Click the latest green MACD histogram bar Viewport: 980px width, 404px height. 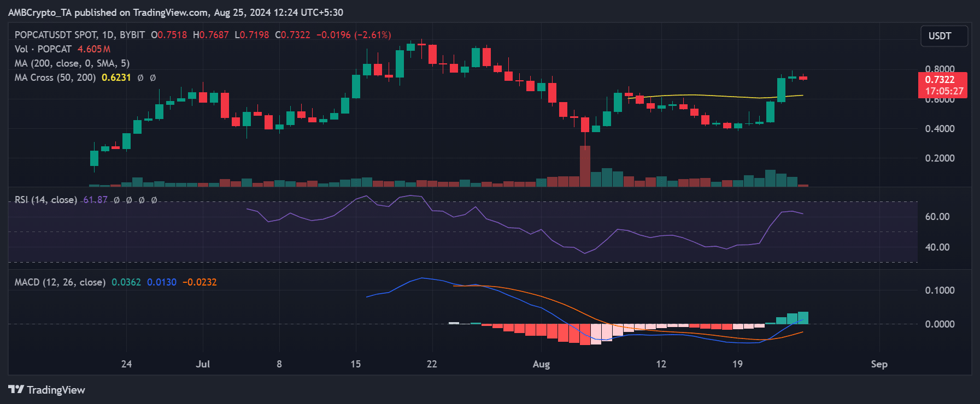click(x=803, y=318)
